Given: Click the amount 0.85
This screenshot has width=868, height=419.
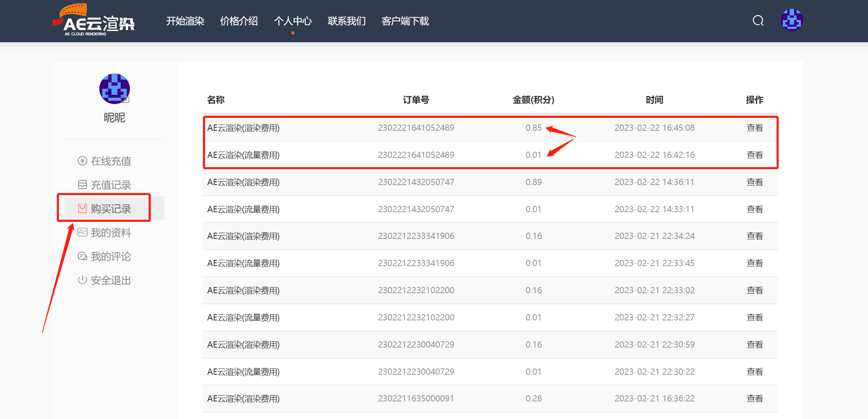Looking at the screenshot, I should [534, 128].
